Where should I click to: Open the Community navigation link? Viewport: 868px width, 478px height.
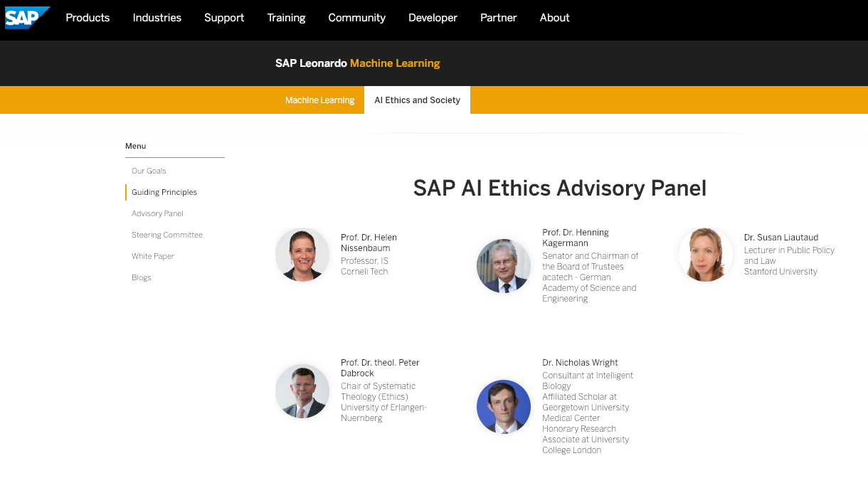point(356,18)
